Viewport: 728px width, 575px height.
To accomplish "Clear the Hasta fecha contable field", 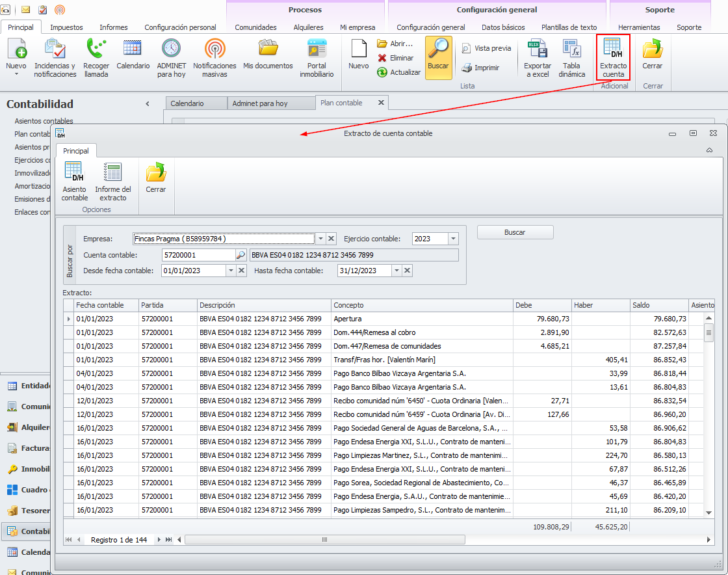I will click(408, 271).
